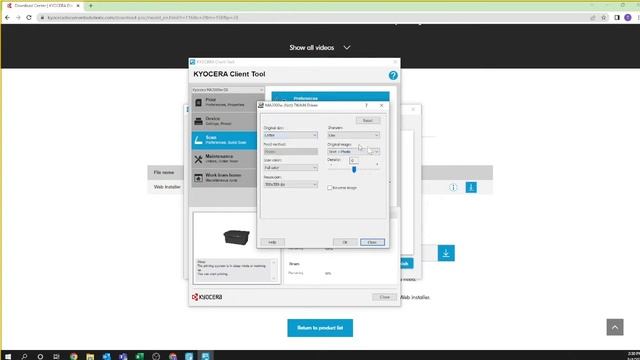Open the Sharpen dropdown in TWAIN dialog

[x=353, y=135]
